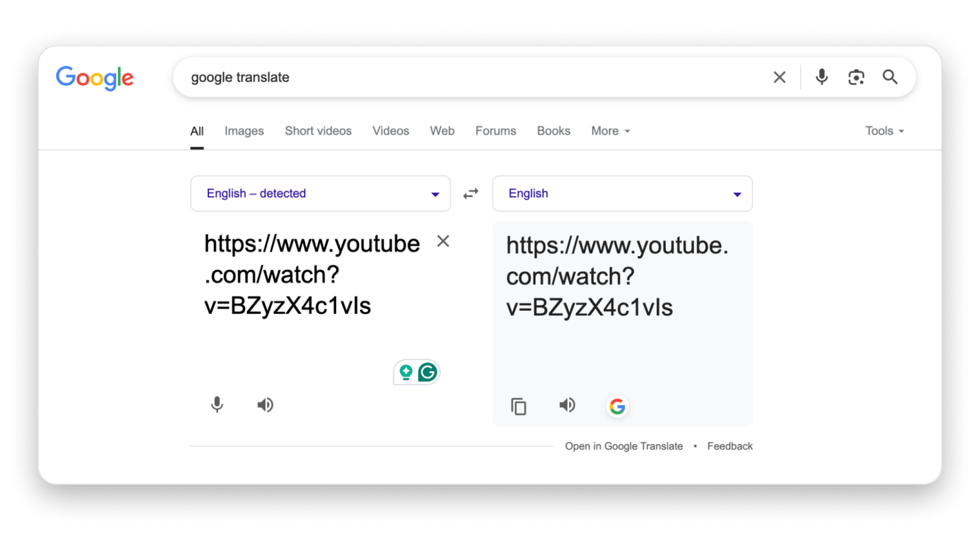Open Google Lens image search
This screenshot has width=980, height=535.
click(856, 77)
